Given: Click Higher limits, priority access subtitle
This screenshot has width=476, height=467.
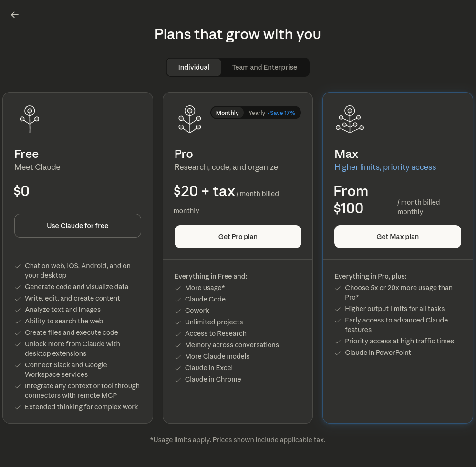Looking at the screenshot, I should [x=385, y=167].
